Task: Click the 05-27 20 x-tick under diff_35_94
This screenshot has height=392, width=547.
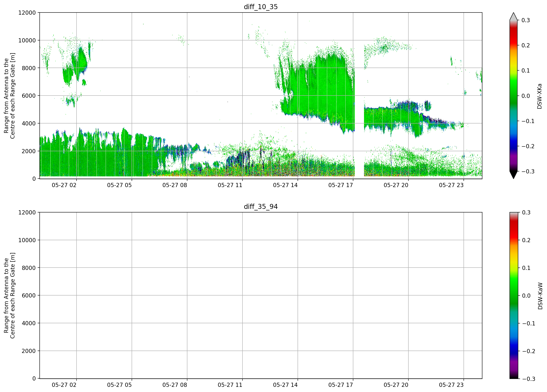Action: coord(396,385)
